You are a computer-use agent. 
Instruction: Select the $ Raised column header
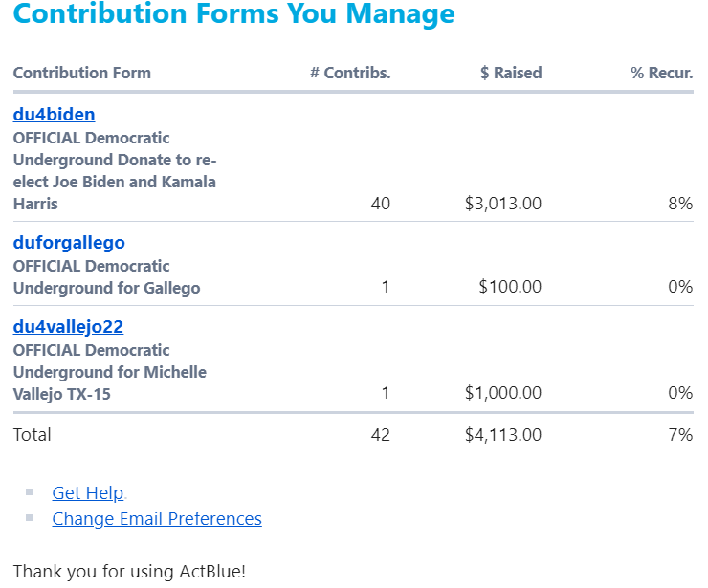coord(511,73)
